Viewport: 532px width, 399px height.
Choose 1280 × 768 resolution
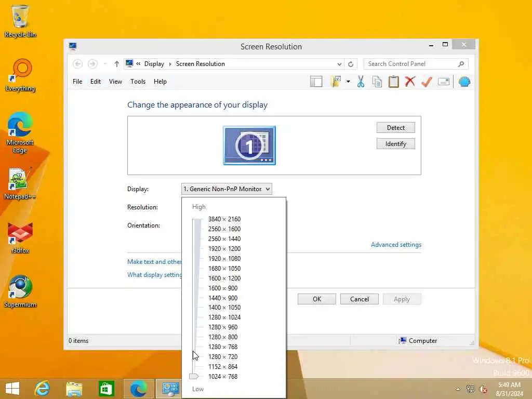pyautogui.click(x=223, y=347)
